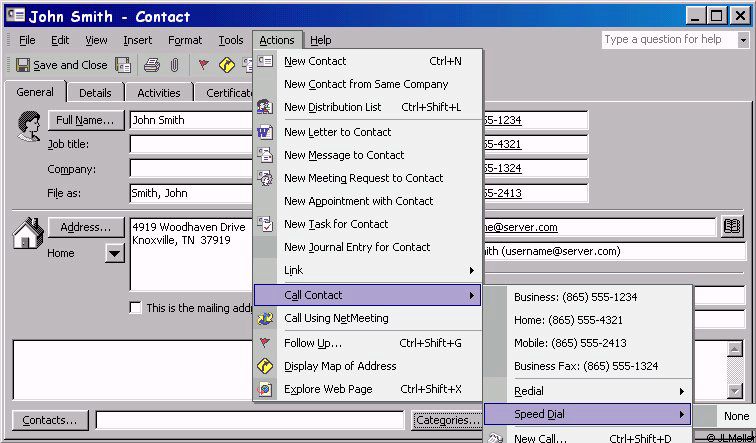
Task: Switch to the Certificates tab
Action: tap(224, 93)
